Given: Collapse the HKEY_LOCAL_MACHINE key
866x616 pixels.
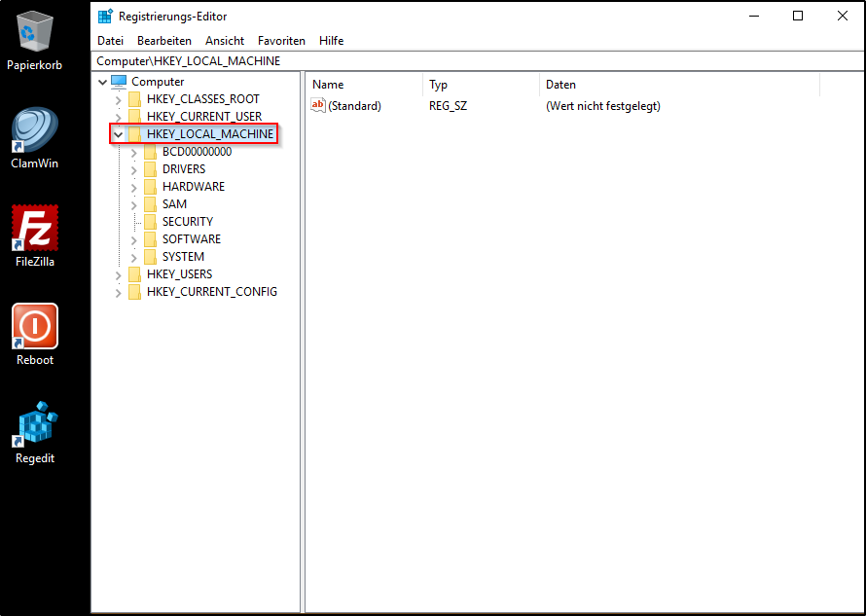Looking at the screenshot, I should pos(118,135).
